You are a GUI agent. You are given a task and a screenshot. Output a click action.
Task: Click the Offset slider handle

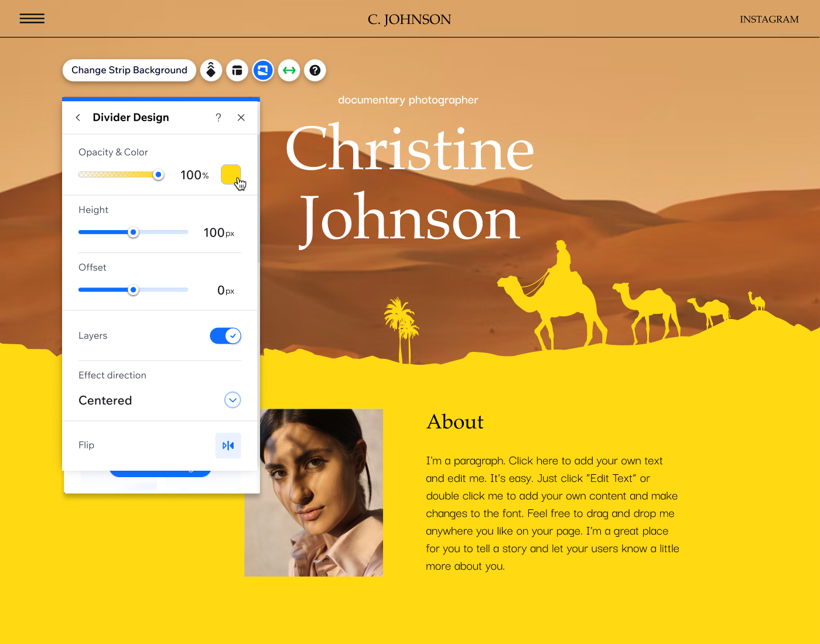click(x=134, y=290)
